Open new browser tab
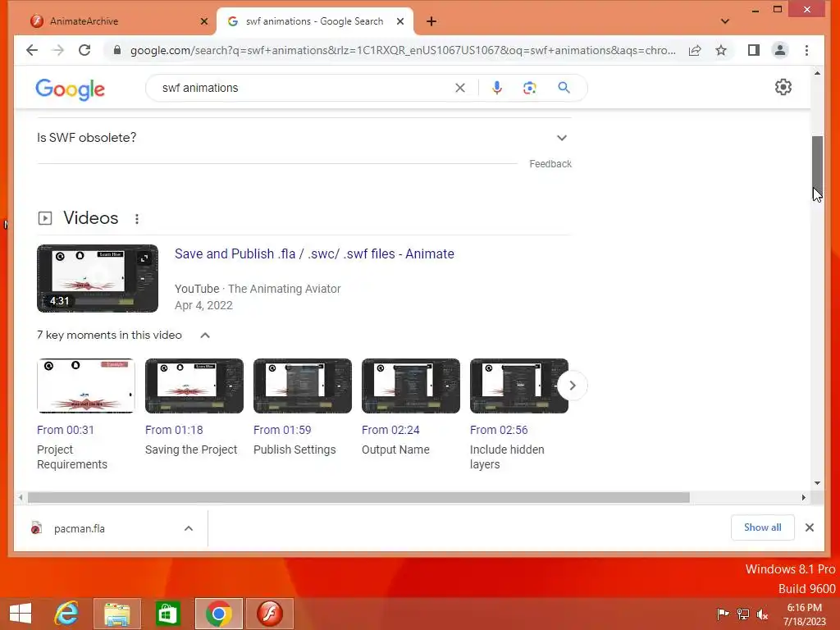 431,21
